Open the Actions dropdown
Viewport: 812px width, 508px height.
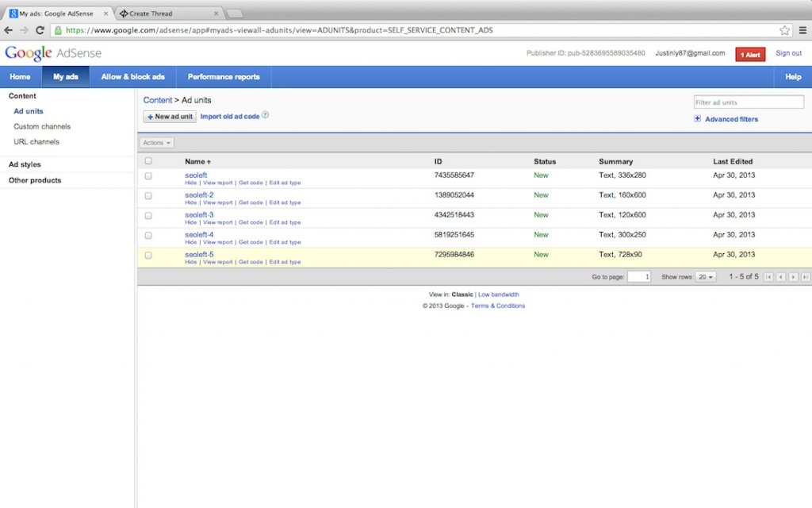click(x=157, y=143)
